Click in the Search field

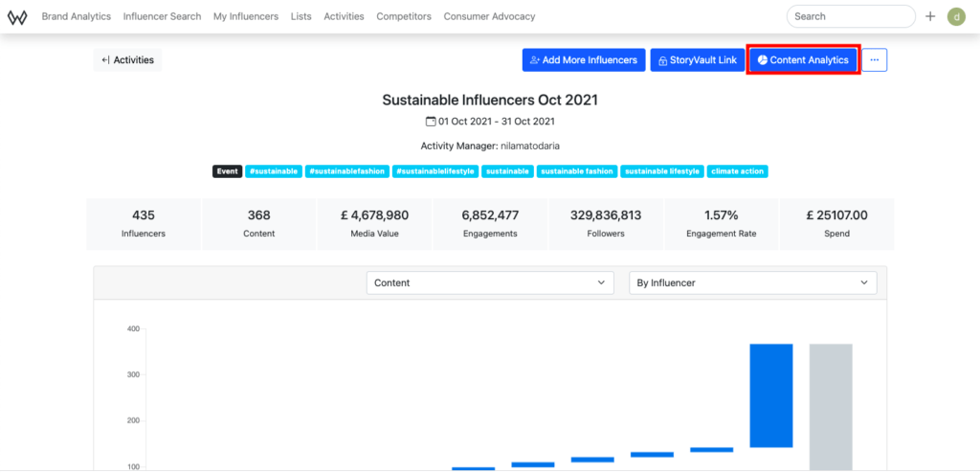[x=851, y=17]
